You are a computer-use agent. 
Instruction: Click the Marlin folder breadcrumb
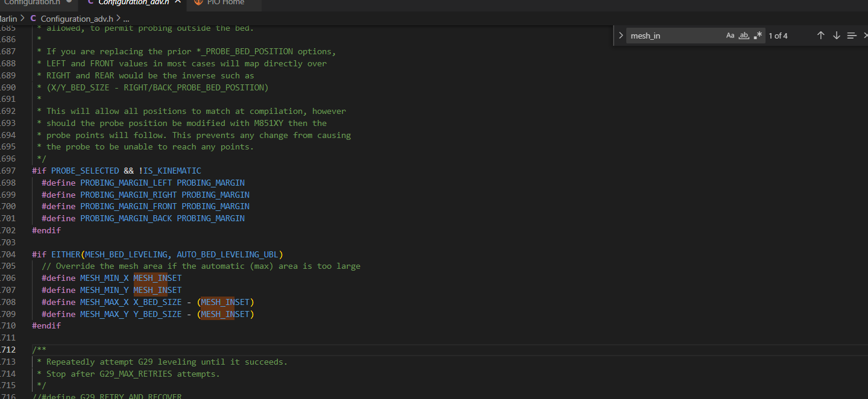point(8,19)
